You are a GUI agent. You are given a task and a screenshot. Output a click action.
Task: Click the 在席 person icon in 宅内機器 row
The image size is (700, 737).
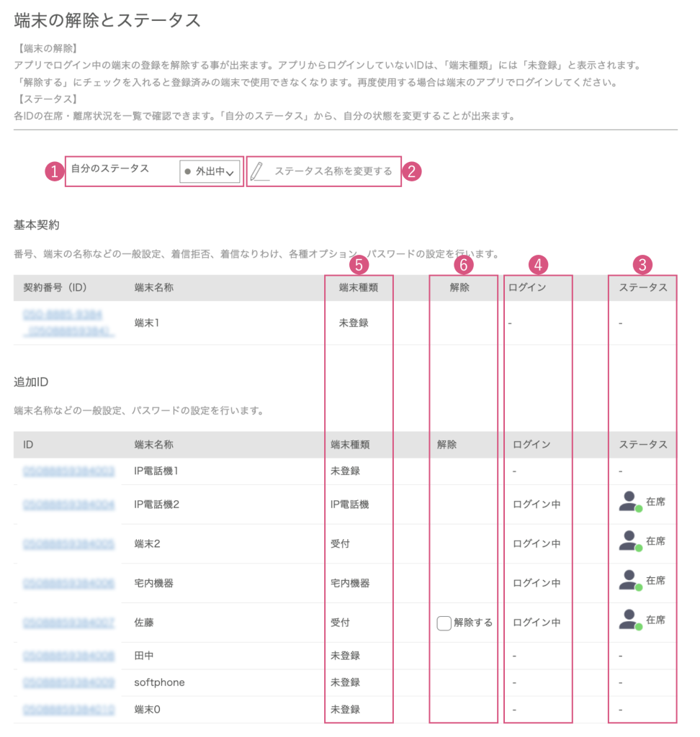click(629, 582)
